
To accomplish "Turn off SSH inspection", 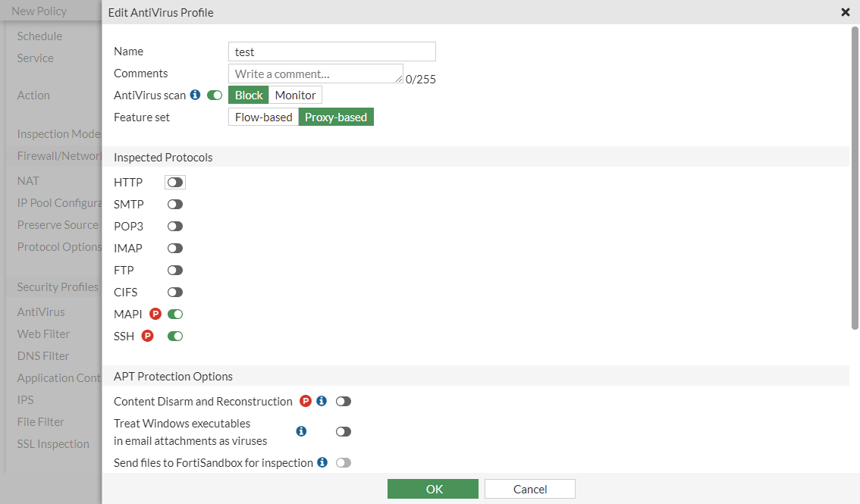I will 174,336.
